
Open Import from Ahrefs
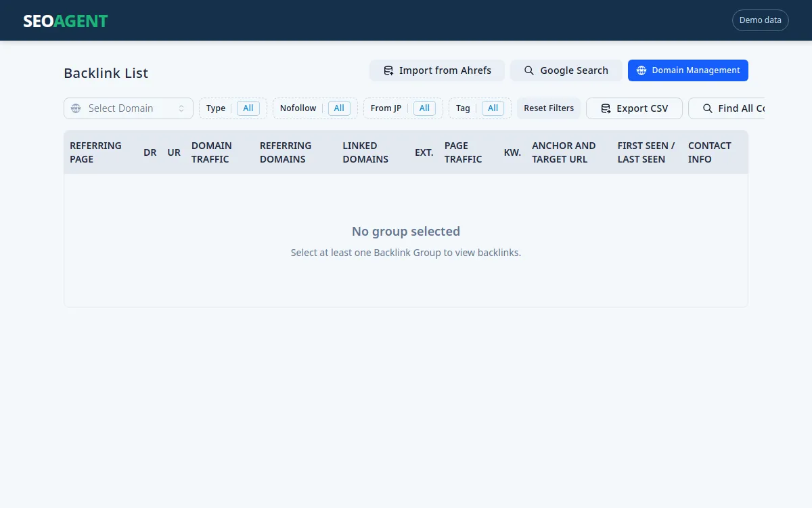pos(437,70)
